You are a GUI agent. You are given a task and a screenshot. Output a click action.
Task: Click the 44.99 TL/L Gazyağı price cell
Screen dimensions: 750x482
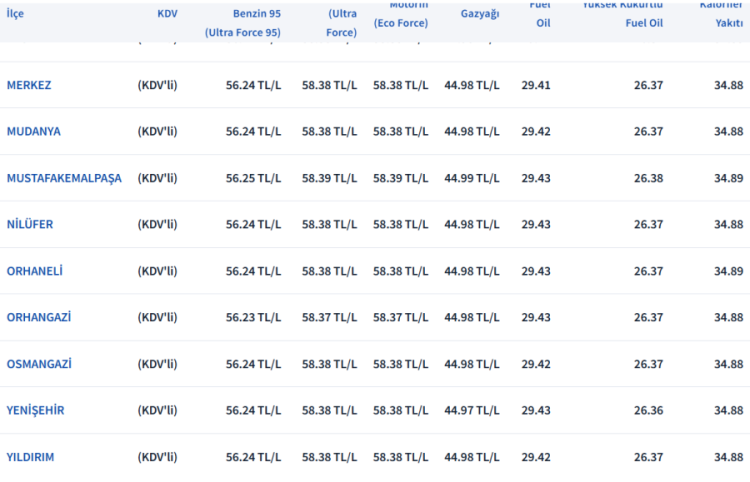(472, 178)
